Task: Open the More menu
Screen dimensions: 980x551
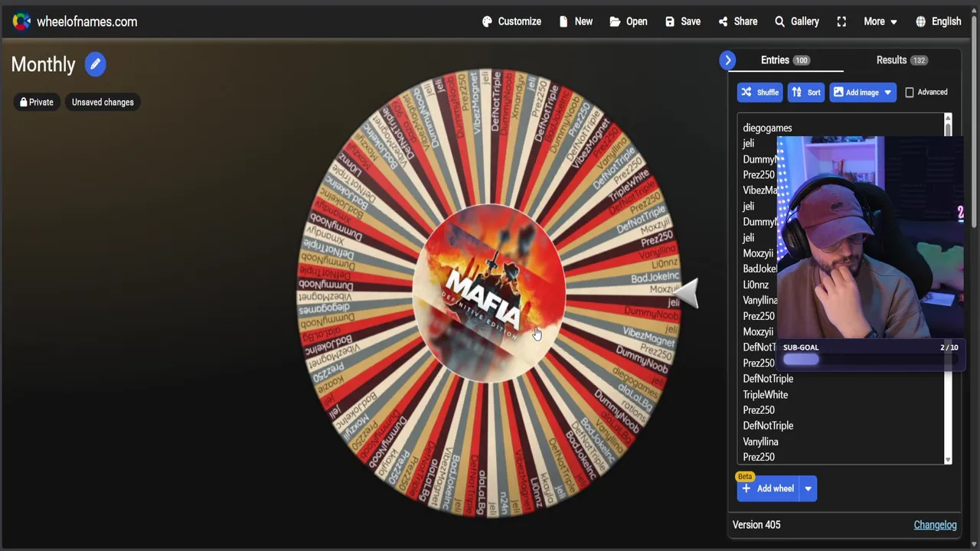Action: (880, 21)
